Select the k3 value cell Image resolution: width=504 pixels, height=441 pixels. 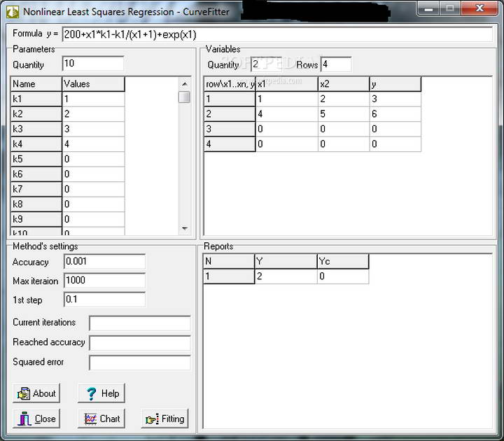click(x=93, y=129)
